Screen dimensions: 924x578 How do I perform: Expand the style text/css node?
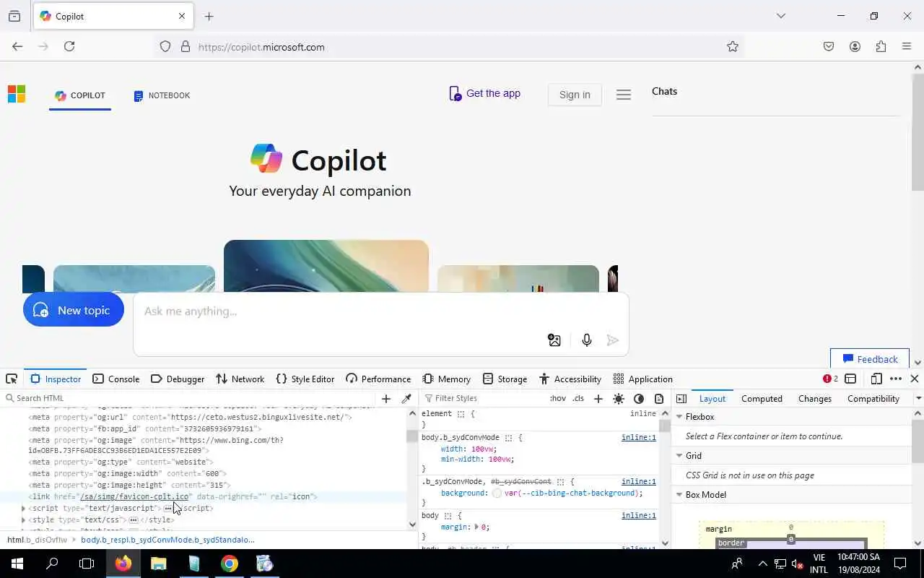tap(23, 519)
